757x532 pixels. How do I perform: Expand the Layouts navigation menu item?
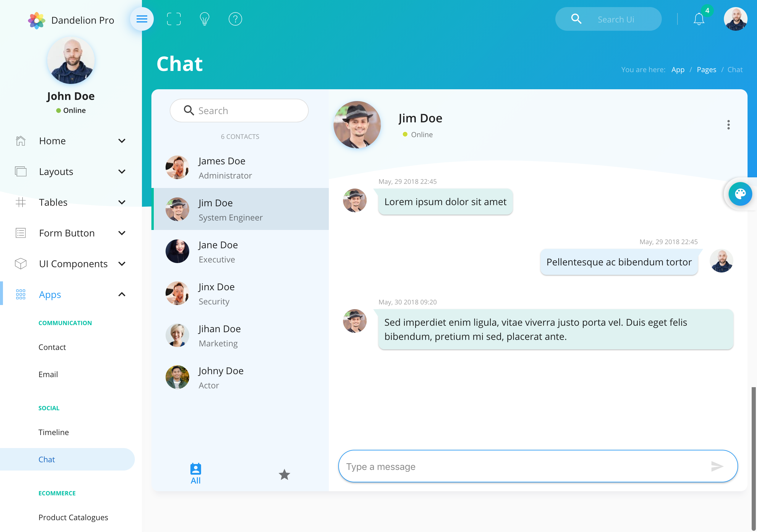click(x=69, y=171)
